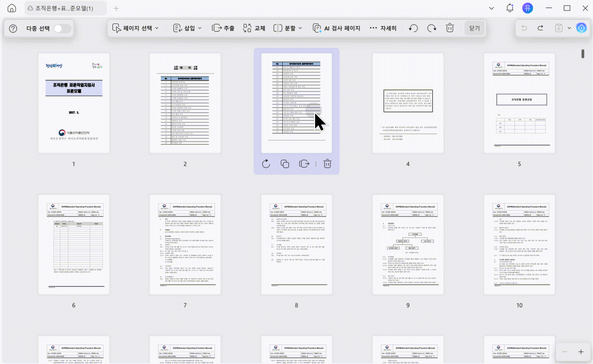Viewport: 593px width, 364px height.
Task: Expand the save options arrow
Action: click(569, 28)
